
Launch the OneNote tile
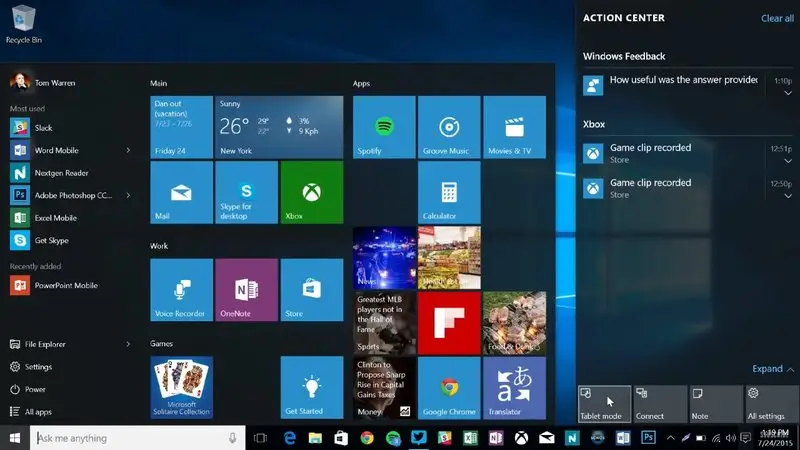pos(247,290)
